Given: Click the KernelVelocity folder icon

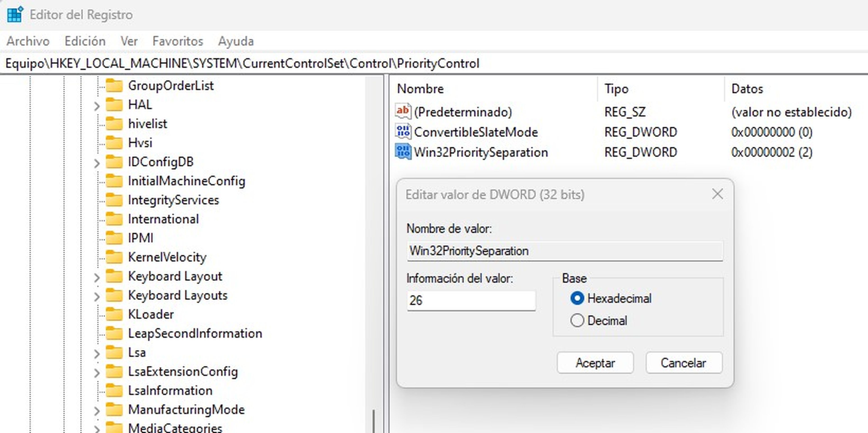Looking at the screenshot, I should [x=114, y=257].
